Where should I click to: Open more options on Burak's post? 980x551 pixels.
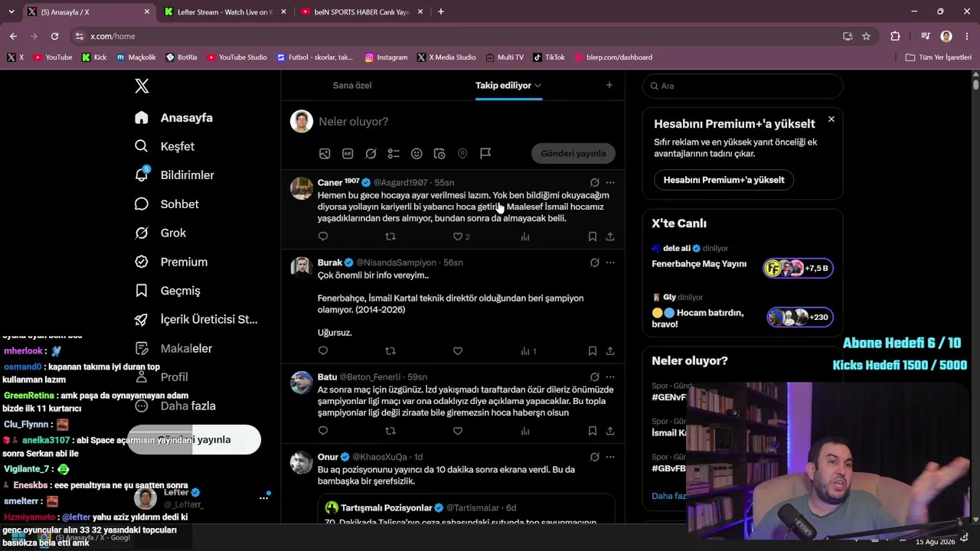tap(610, 262)
